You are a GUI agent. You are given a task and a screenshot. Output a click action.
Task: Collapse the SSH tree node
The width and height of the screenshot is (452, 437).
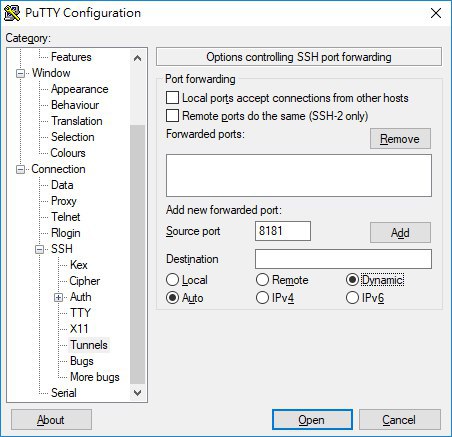39,249
